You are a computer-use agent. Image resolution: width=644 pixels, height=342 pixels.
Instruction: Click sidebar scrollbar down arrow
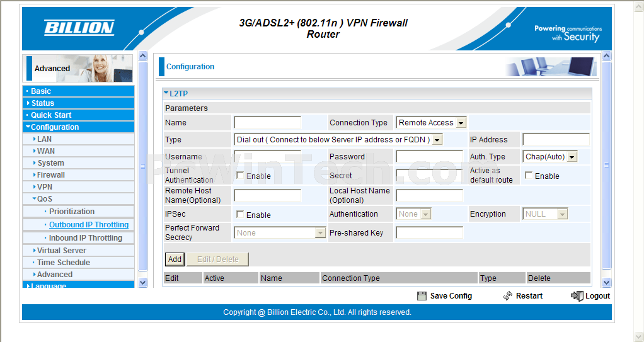(142, 282)
